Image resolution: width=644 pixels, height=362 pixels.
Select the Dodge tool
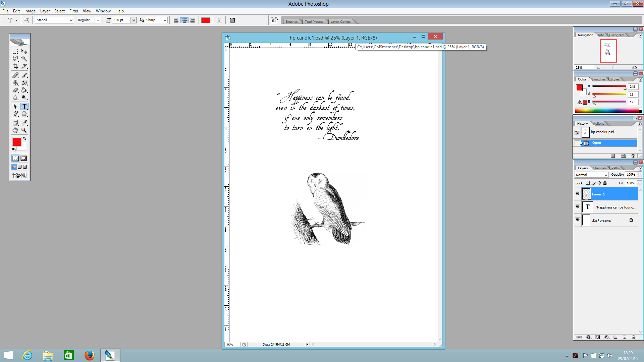coord(24,97)
